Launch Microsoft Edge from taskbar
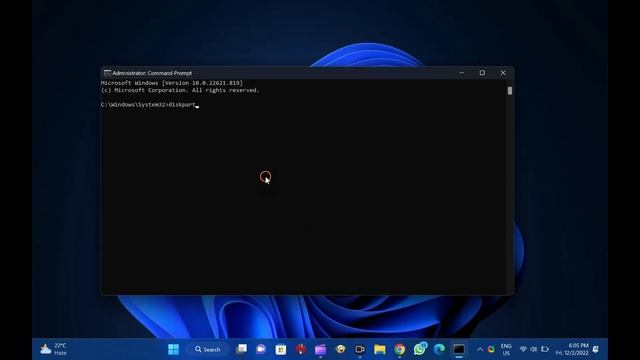This screenshot has height=360, width=640. pos(439,349)
